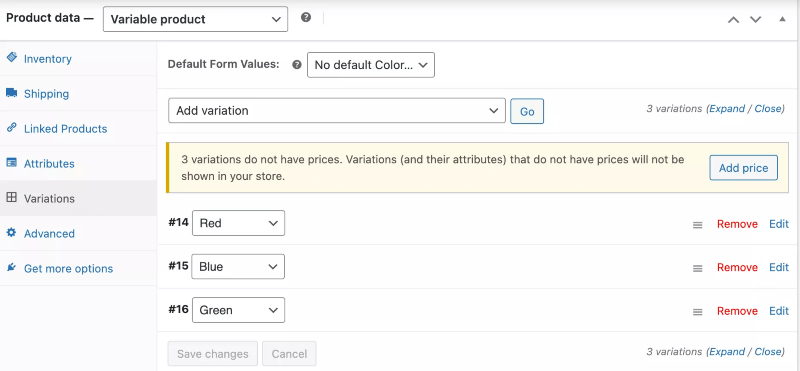Screen dimensions: 800x371
Task: Go to the Advanced tab
Action: [x=78, y=233]
